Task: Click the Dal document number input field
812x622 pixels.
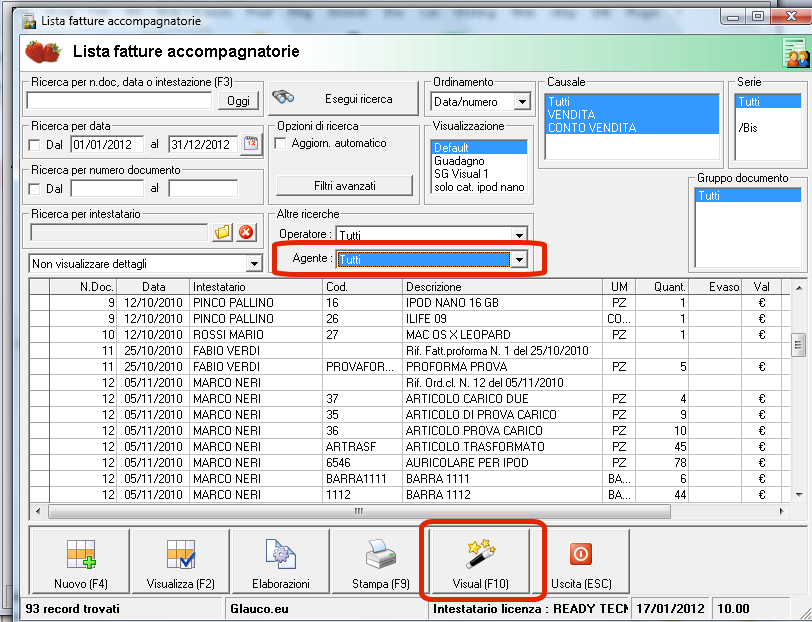Action: (107, 189)
